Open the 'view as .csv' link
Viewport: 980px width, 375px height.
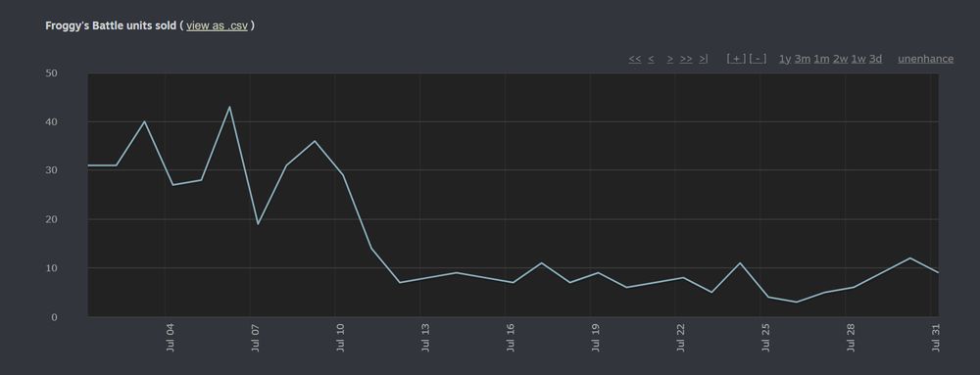click(x=217, y=25)
